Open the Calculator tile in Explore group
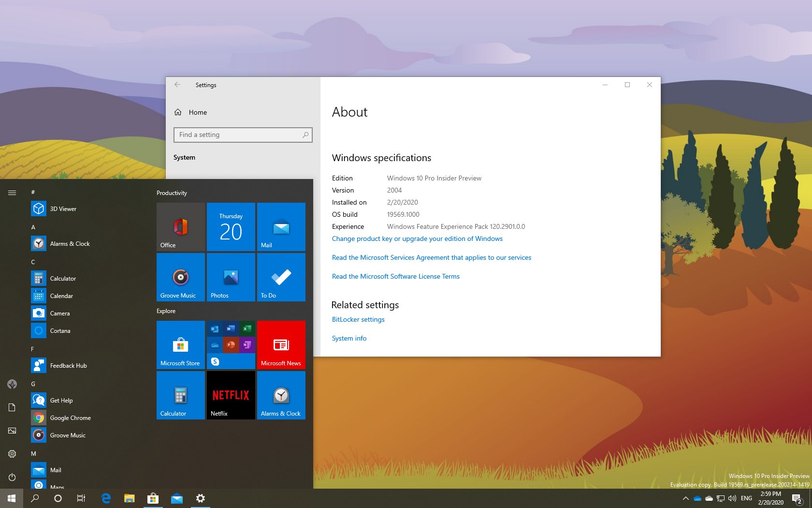Screen dimensions: 812x508 pyautogui.click(x=181, y=395)
